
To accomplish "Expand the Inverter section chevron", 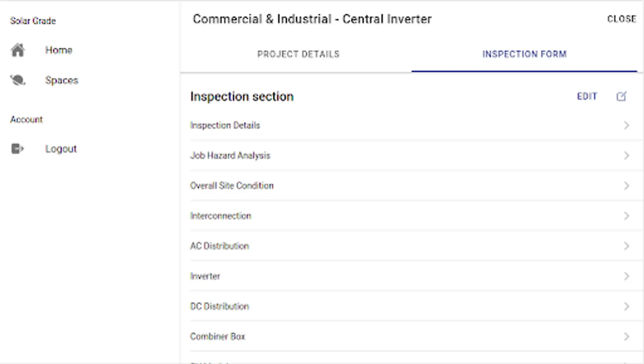I will tap(626, 276).
